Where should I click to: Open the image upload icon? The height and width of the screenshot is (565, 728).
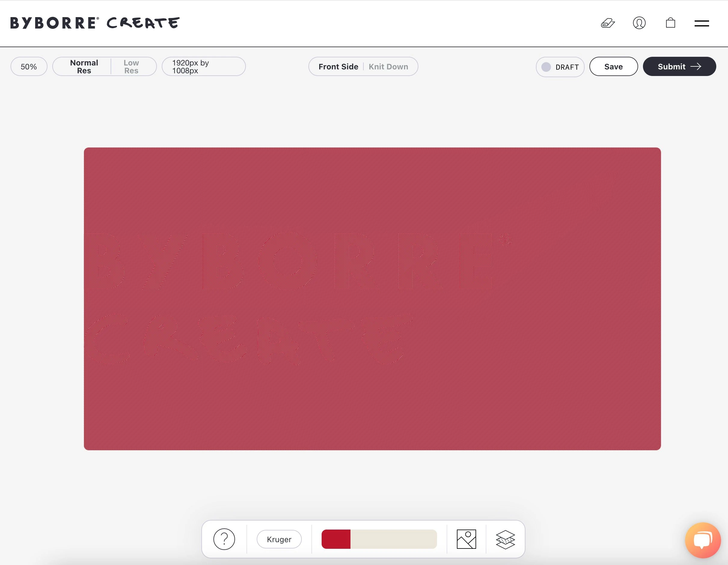pyautogui.click(x=466, y=539)
